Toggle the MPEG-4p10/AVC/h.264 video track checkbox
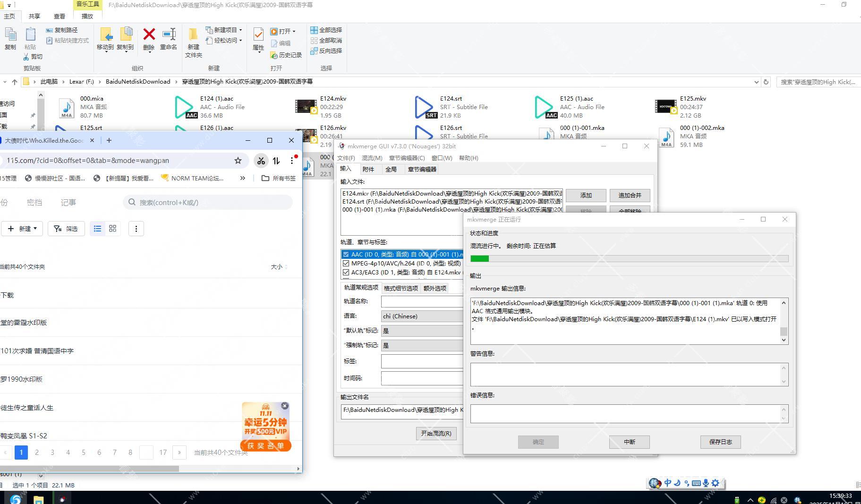861x504 pixels. pos(346,264)
